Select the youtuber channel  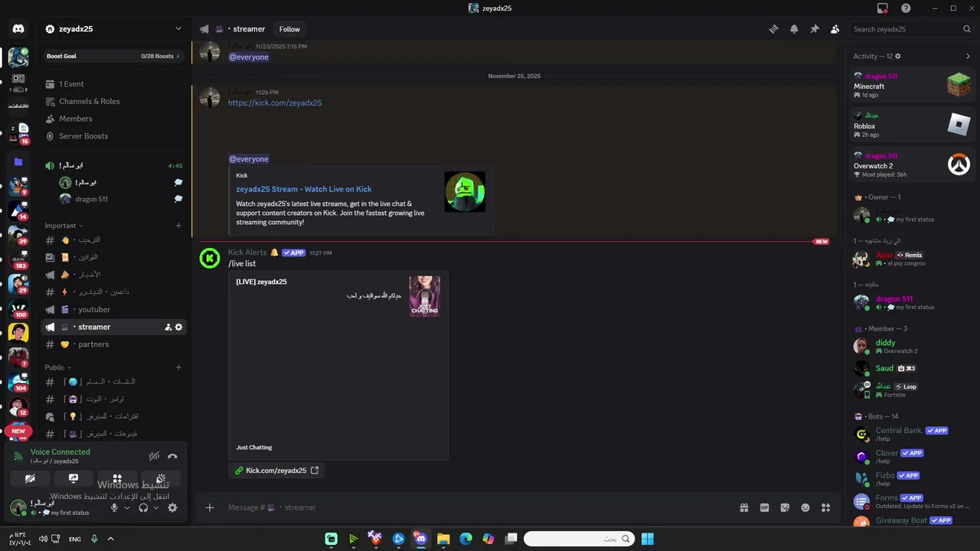113,309
